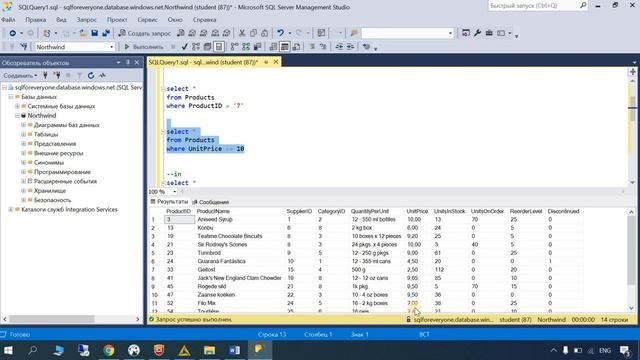Click the Navigate Back arrow icon
Image resolution: width=640 pixels, height=360 pixels.
[13, 33]
